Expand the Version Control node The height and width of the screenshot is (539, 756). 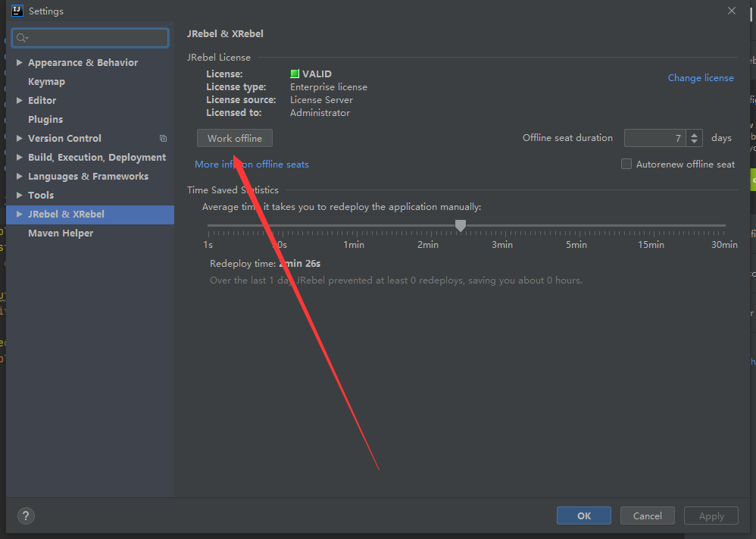pos(19,139)
